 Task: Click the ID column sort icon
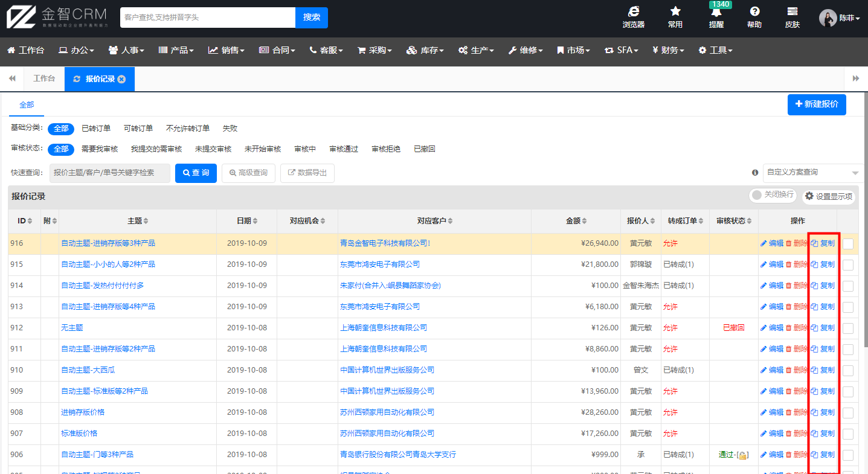pos(30,222)
